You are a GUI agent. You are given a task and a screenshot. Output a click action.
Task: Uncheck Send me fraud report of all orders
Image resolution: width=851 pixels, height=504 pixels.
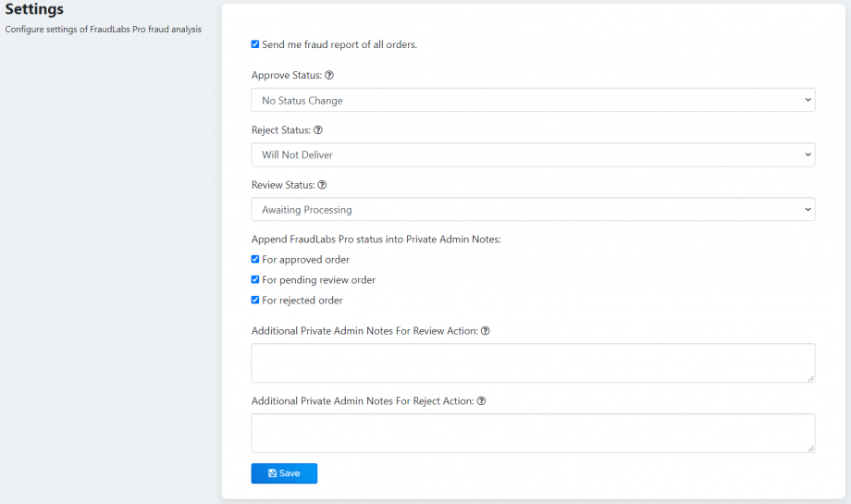tap(255, 44)
